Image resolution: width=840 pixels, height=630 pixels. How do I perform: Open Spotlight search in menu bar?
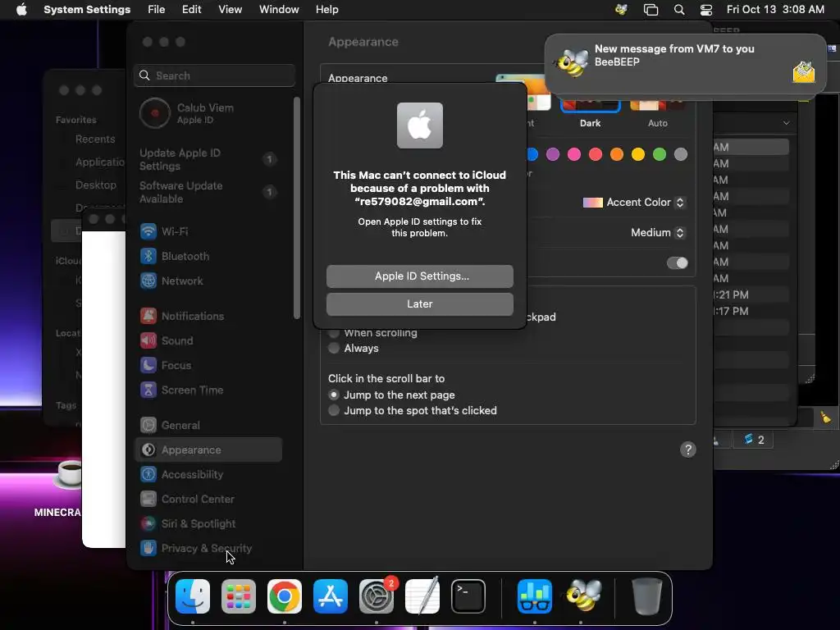(x=678, y=9)
